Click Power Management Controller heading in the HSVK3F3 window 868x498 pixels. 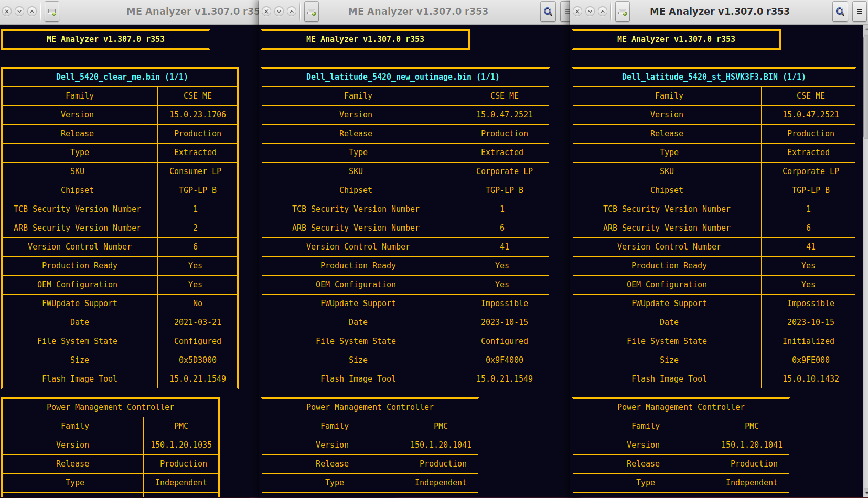tap(681, 407)
